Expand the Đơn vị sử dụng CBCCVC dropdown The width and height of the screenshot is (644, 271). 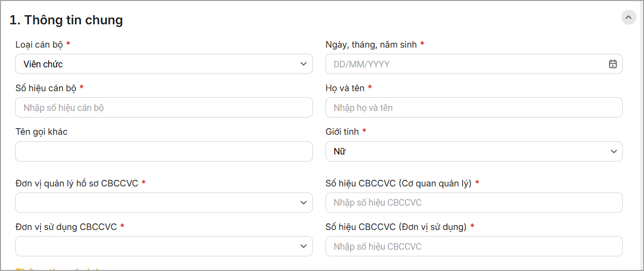[164, 246]
